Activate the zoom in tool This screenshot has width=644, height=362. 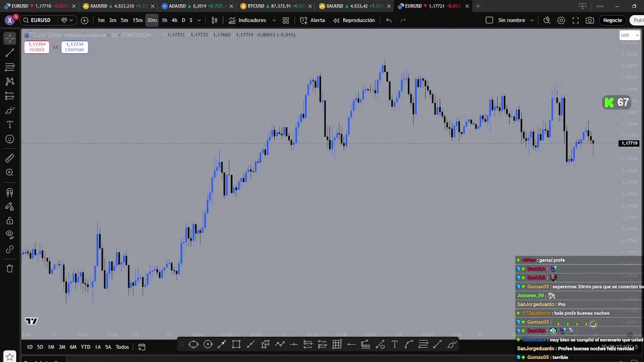(10, 172)
